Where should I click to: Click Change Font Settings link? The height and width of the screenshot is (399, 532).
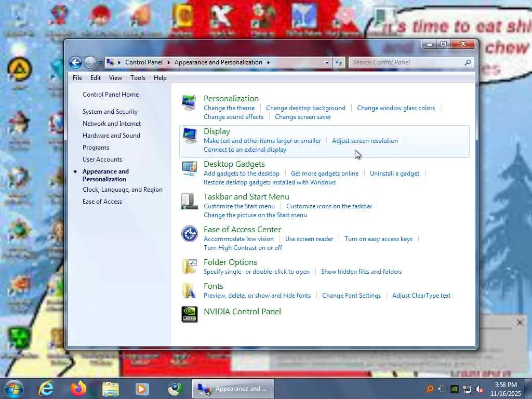352,296
